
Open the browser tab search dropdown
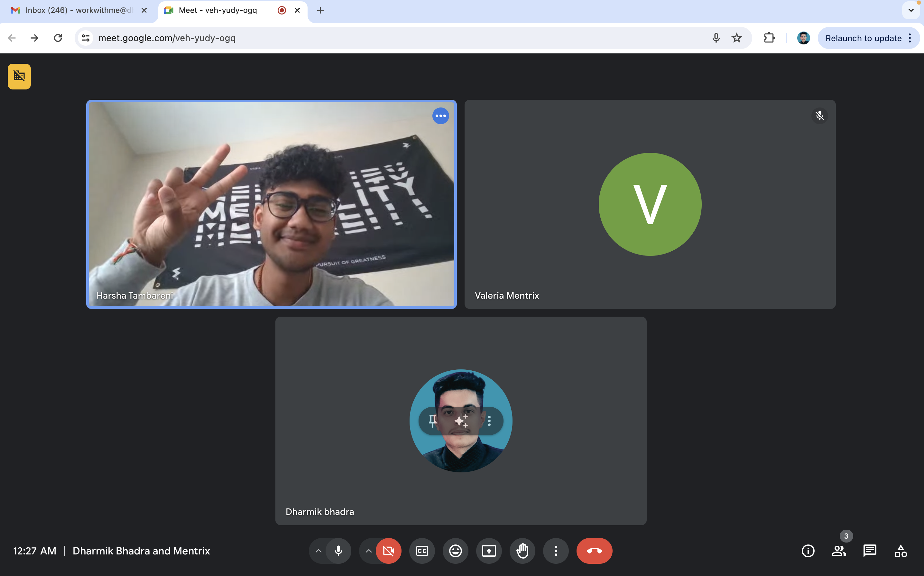[x=911, y=10]
